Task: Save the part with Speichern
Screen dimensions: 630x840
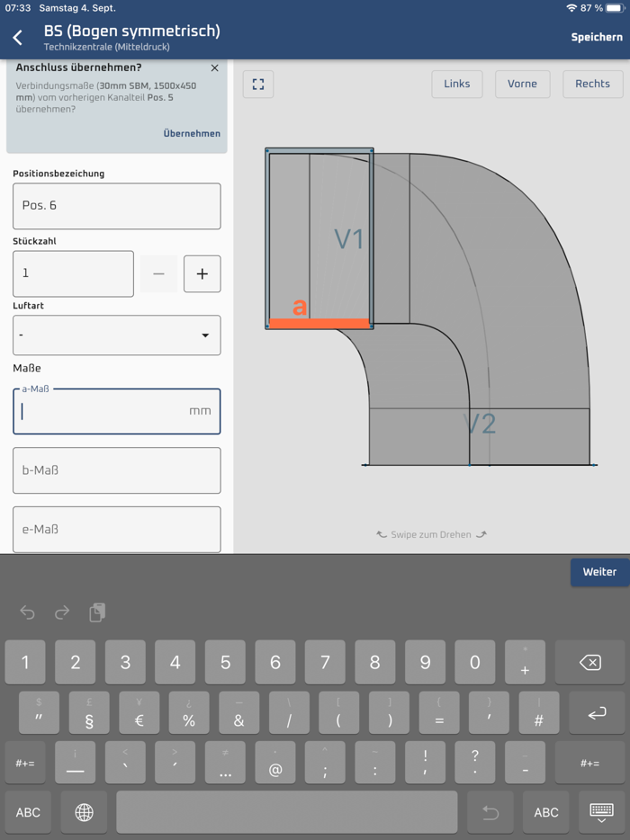Action: pos(596,38)
